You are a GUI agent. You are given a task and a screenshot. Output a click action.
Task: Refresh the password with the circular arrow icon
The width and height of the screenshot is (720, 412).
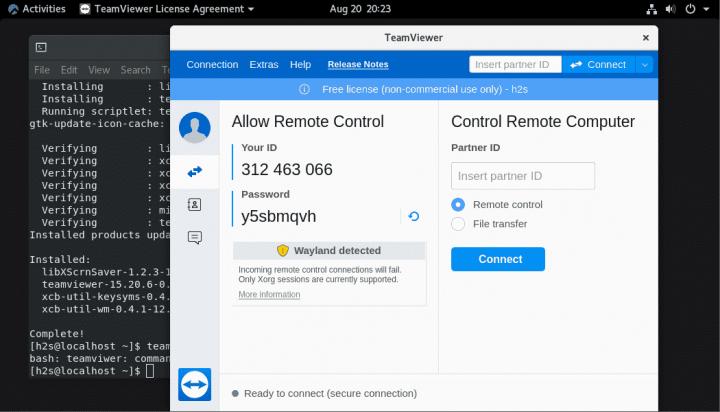click(413, 216)
